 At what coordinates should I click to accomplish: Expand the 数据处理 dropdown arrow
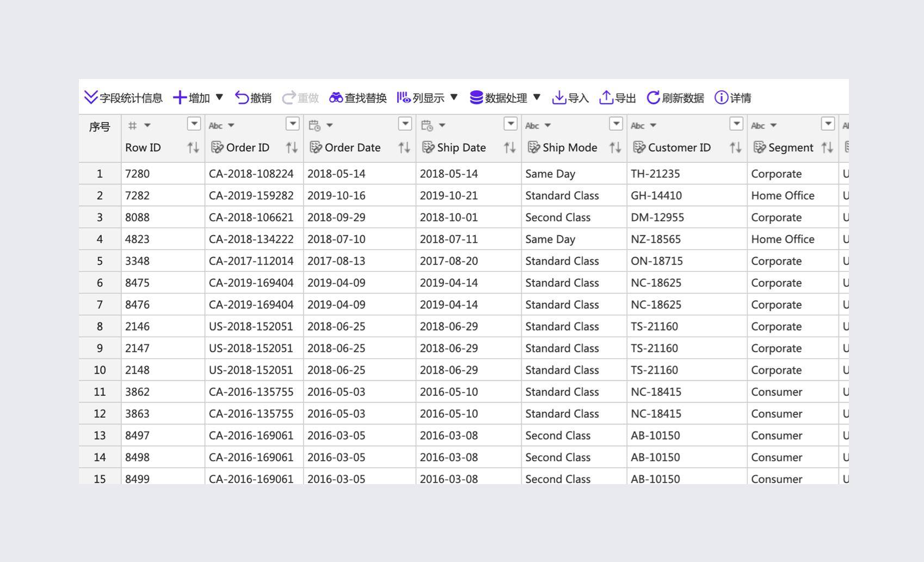[537, 97]
